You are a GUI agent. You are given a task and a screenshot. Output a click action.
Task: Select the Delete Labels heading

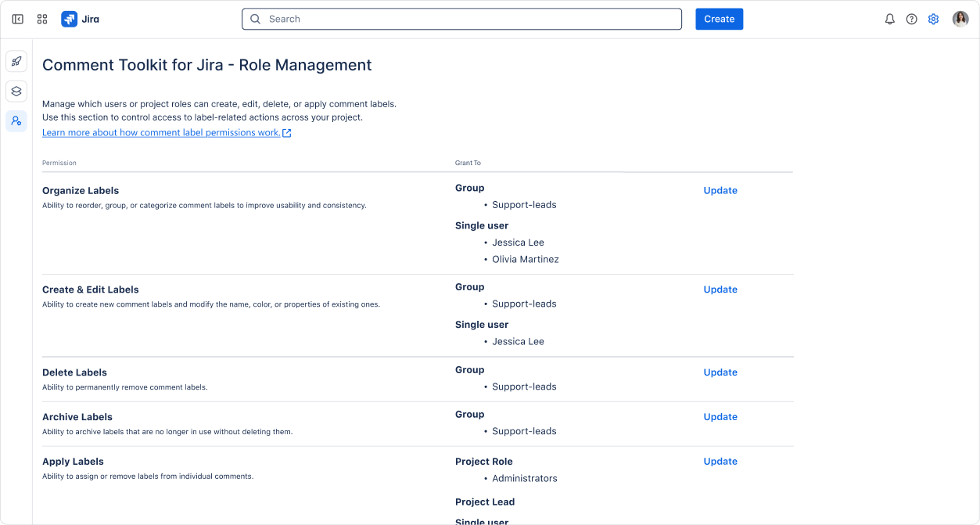pyautogui.click(x=74, y=372)
